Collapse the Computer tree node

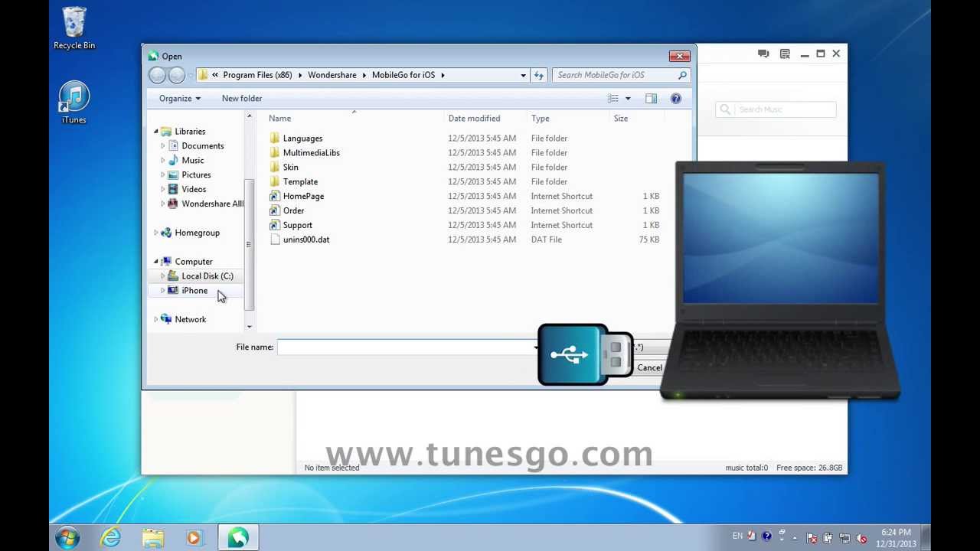click(156, 262)
